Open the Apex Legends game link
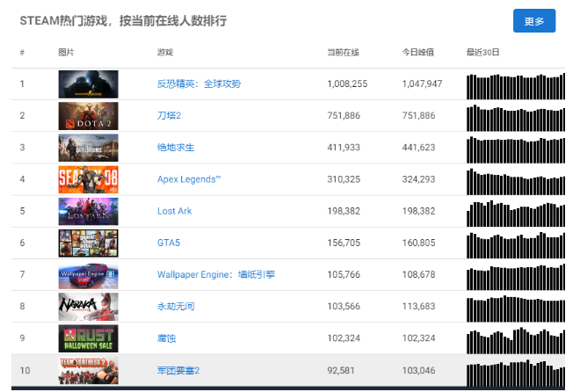This screenshot has width=580, height=392. (x=189, y=179)
